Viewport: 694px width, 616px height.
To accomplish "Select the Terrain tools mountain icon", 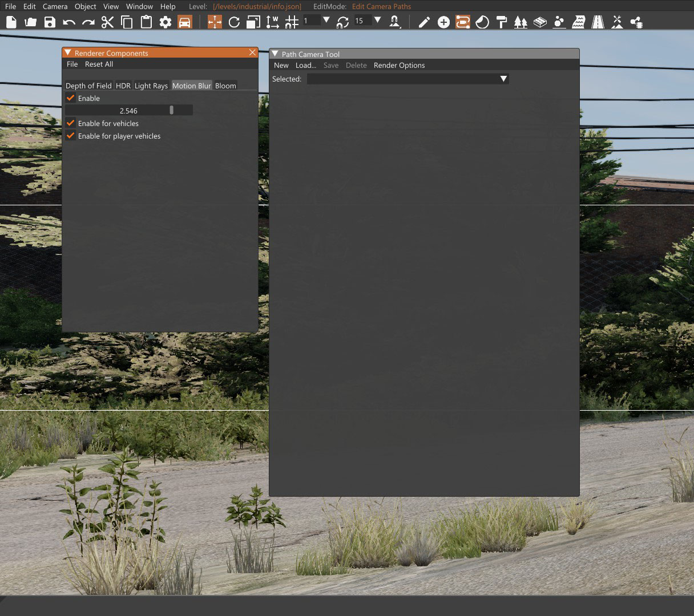I will click(617, 22).
